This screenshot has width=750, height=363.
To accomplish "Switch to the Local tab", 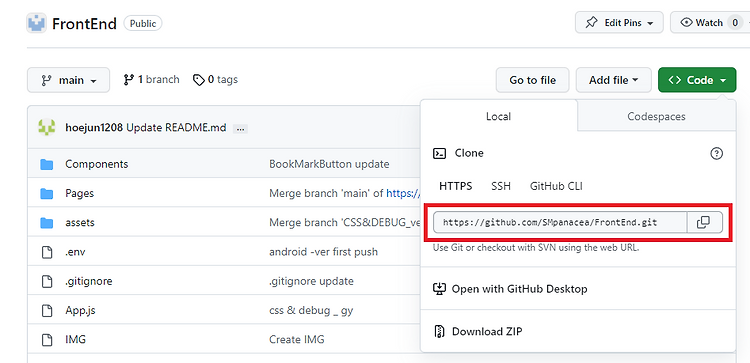I will (x=498, y=116).
